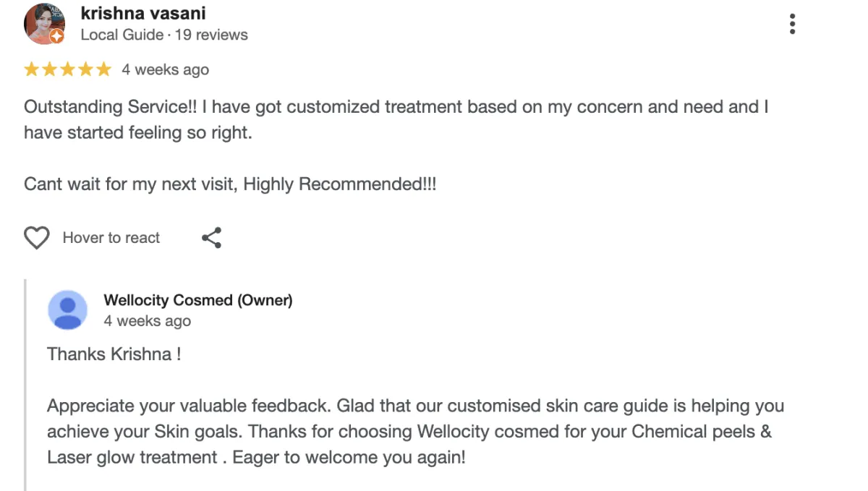Share this review using the share icon
The image size is (868, 491).
pos(211,238)
